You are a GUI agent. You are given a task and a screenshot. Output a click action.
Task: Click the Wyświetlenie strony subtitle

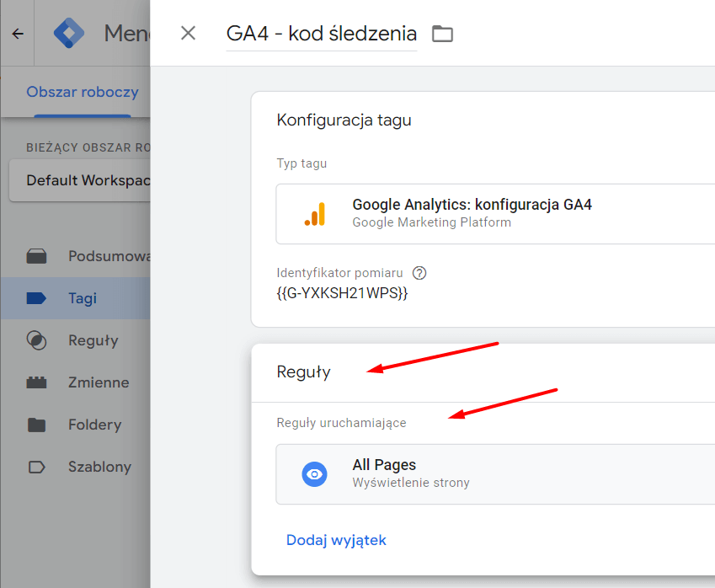click(411, 483)
